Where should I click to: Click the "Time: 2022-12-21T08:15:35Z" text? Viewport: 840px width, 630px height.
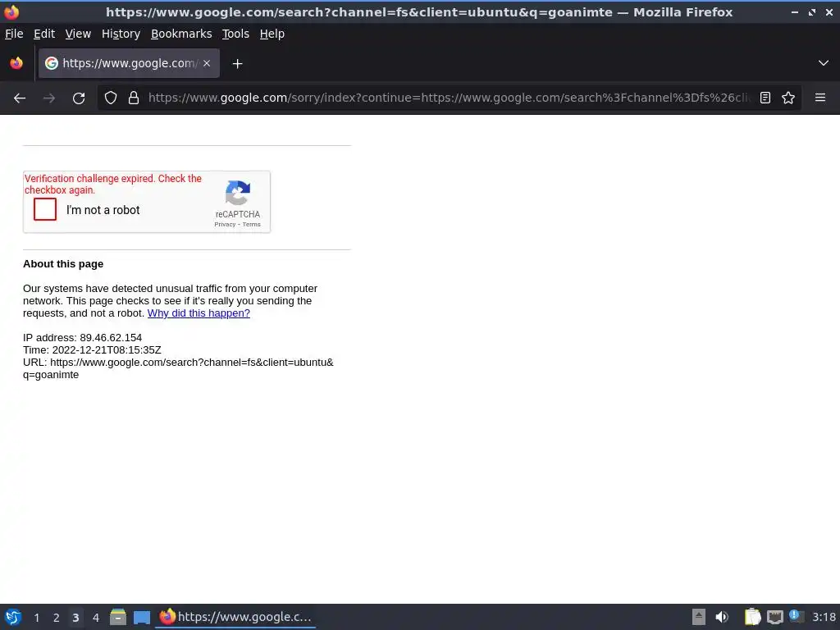coord(92,349)
